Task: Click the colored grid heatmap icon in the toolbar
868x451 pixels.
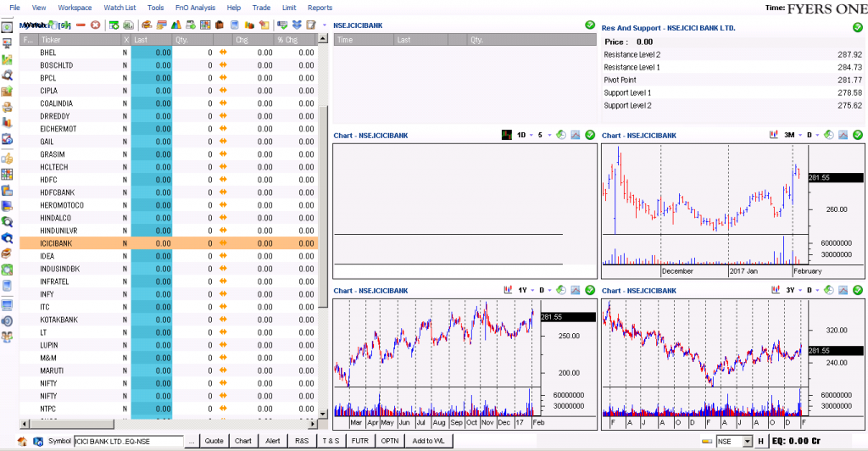Action: (205, 25)
